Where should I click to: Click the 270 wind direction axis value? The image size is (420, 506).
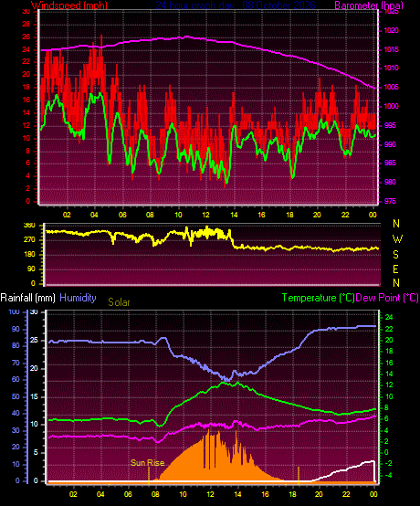pyautogui.click(x=29, y=240)
